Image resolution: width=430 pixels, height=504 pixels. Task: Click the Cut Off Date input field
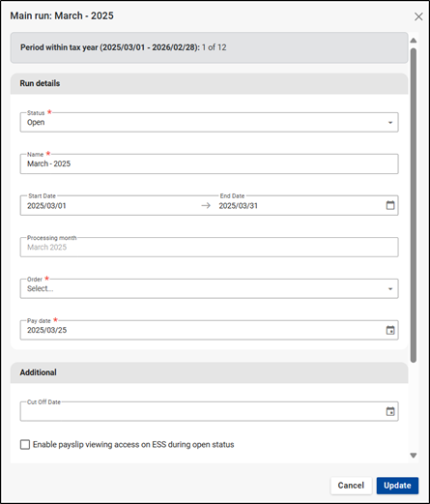click(x=209, y=411)
